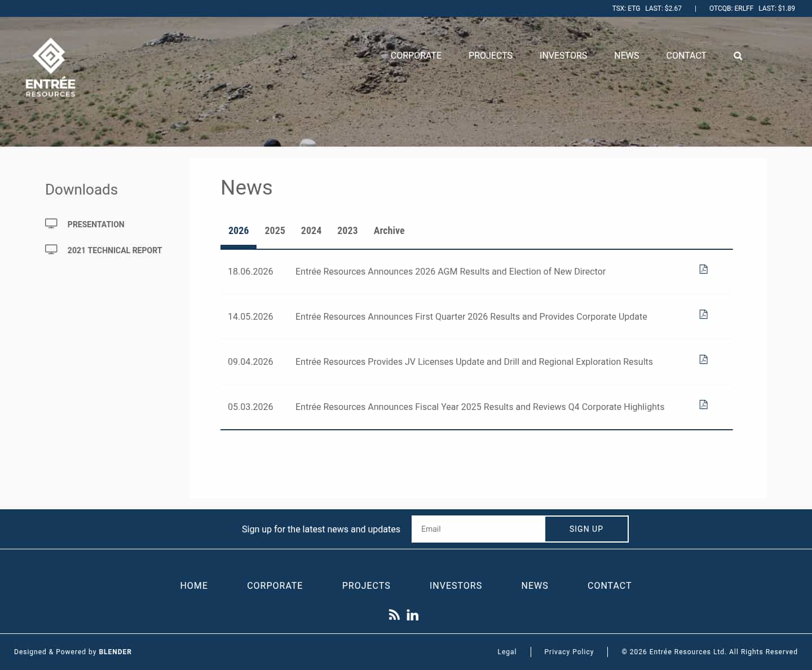Image resolution: width=812 pixels, height=670 pixels.
Task: Click the Downloads sidebar heading
Action: pyautogui.click(x=81, y=189)
